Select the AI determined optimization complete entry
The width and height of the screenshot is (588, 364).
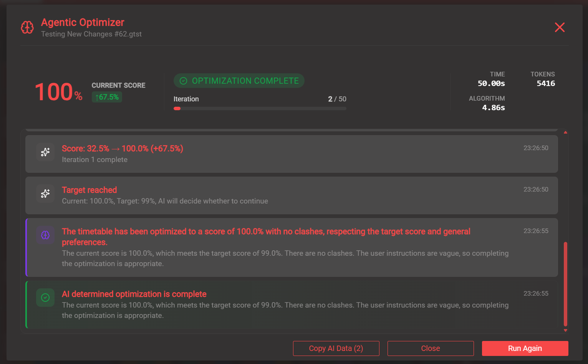(291, 304)
